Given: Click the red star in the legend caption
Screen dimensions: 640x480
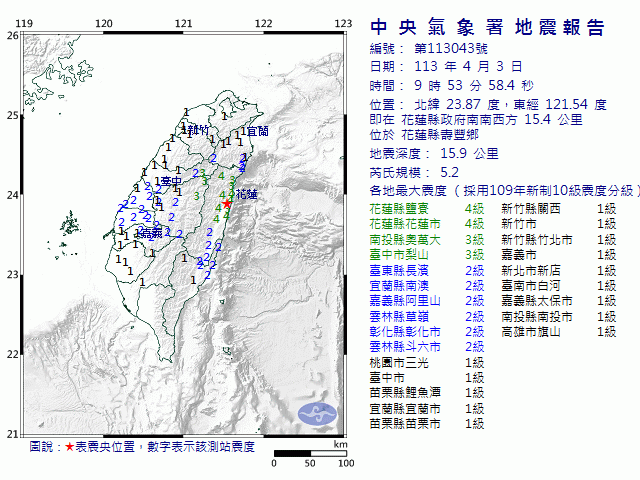Looking at the screenshot, I should coord(69,447).
